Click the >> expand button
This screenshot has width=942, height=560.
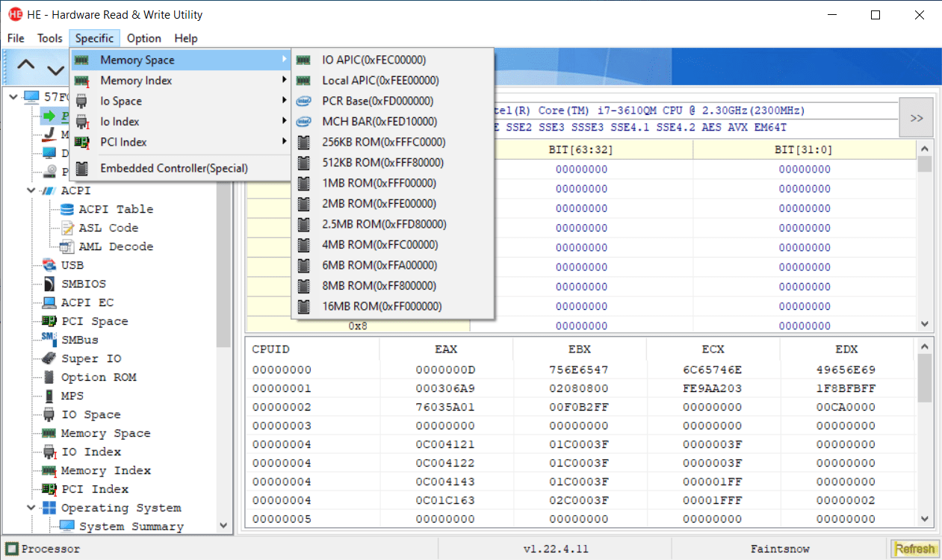coord(917,117)
